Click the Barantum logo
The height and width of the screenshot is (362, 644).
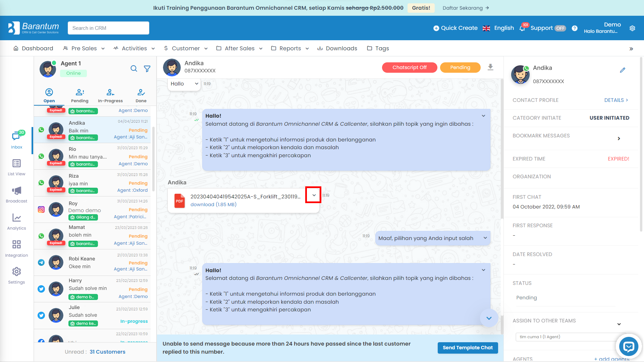(34, 28)
